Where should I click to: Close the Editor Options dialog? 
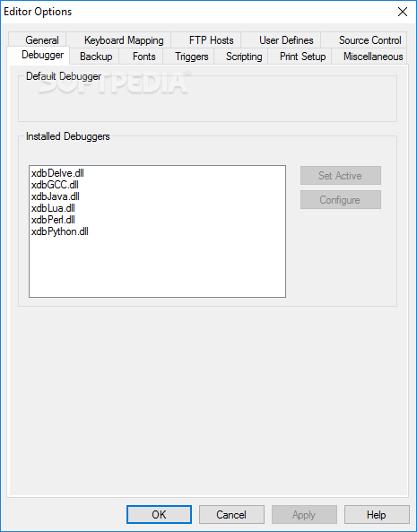403,12
